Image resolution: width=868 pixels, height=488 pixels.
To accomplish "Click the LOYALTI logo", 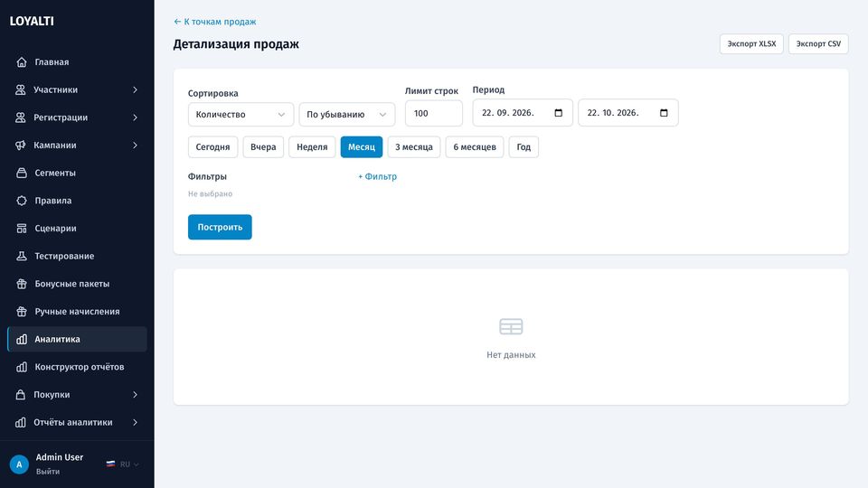I will point(32,21).
